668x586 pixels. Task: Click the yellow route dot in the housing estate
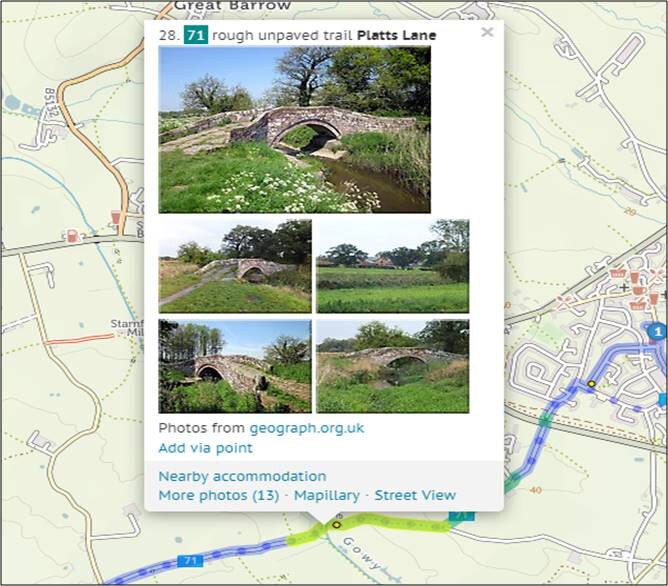[x=591, y=383]
